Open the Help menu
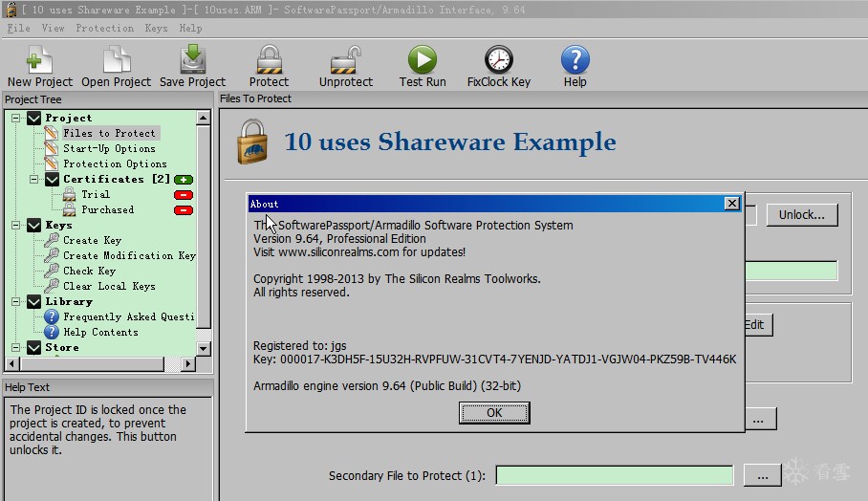 pos(190,29)
